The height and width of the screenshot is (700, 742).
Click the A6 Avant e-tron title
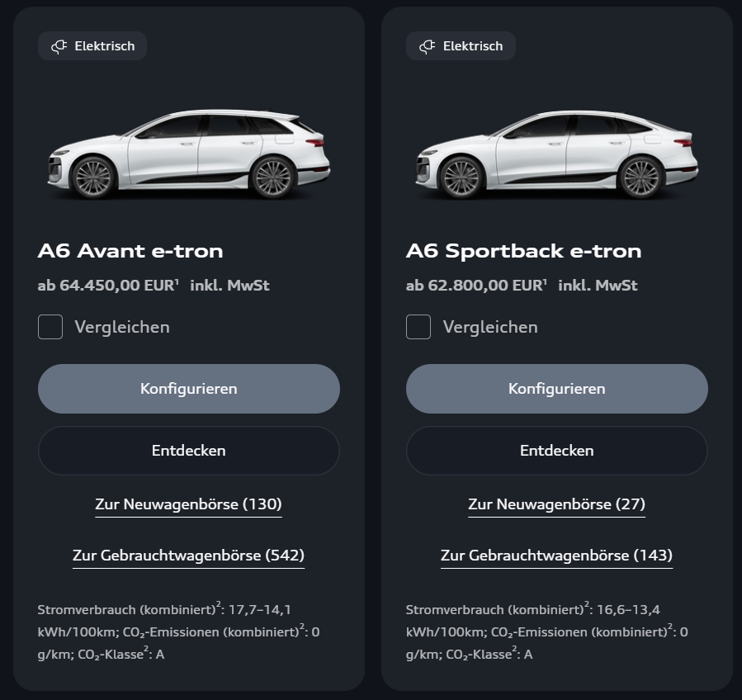(130, 251)
